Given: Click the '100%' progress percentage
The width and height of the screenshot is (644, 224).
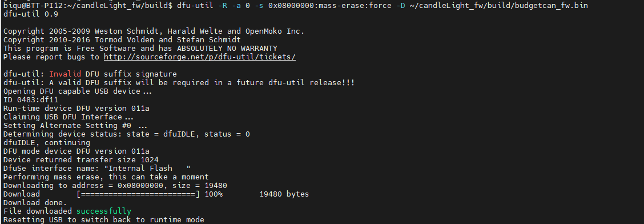Looking at the screenshot, I should 214,194.
